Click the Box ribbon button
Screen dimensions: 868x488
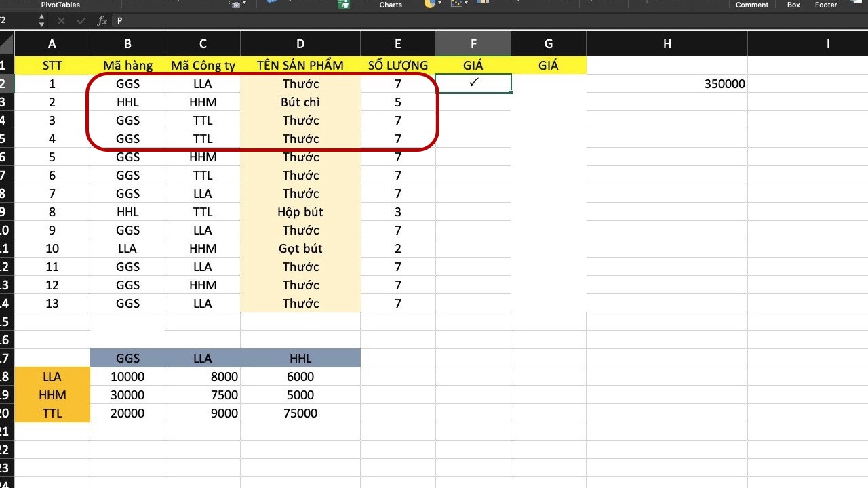coord(793,5)
